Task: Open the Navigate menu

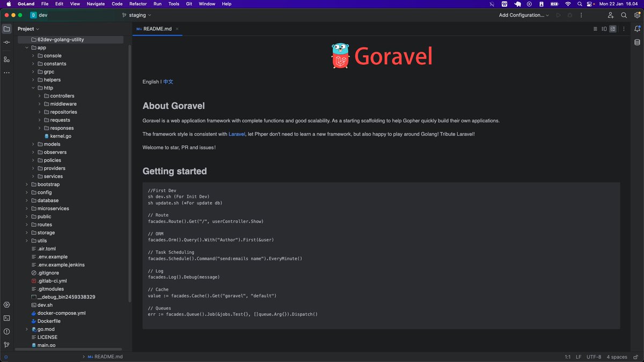Action: click(x=96, y=4)
